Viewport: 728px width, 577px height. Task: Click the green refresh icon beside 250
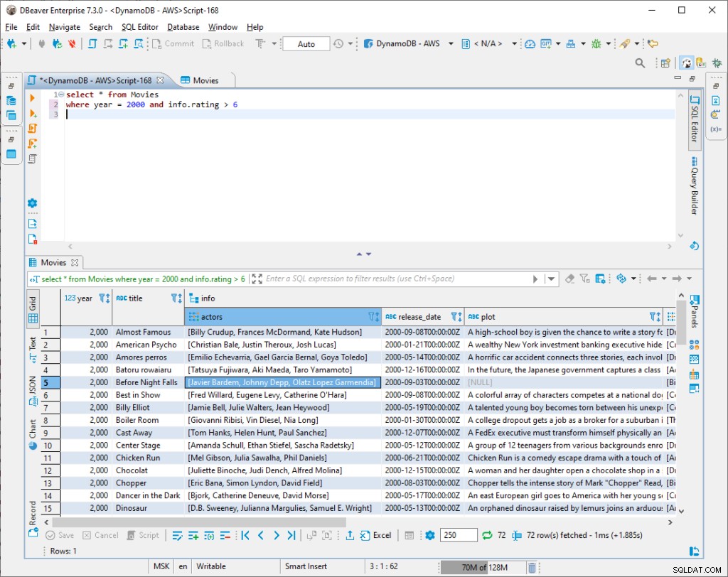click(x=486, y=535)
